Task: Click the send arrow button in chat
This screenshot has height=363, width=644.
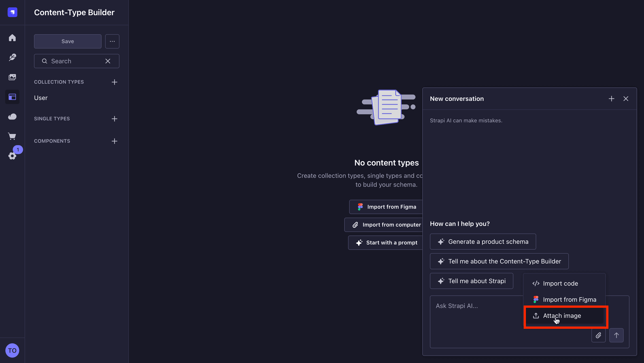Action: tap(616, 335)
